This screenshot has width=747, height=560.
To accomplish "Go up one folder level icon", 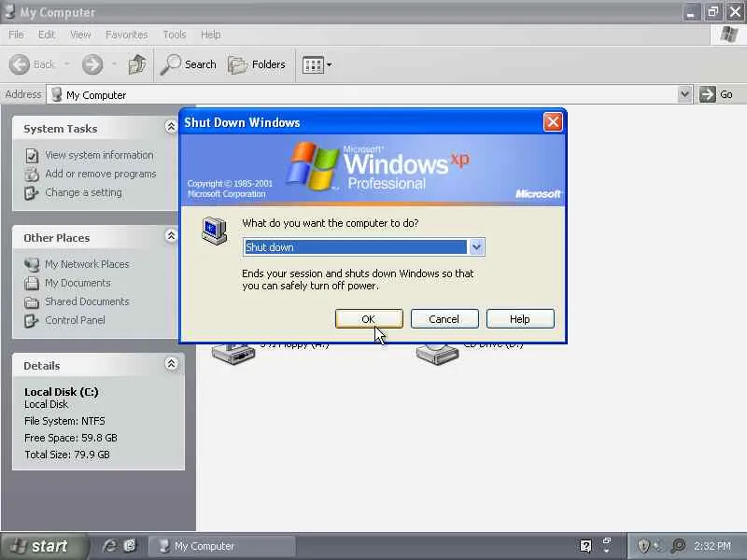I will pyautogui.click(x=137, y=64).
